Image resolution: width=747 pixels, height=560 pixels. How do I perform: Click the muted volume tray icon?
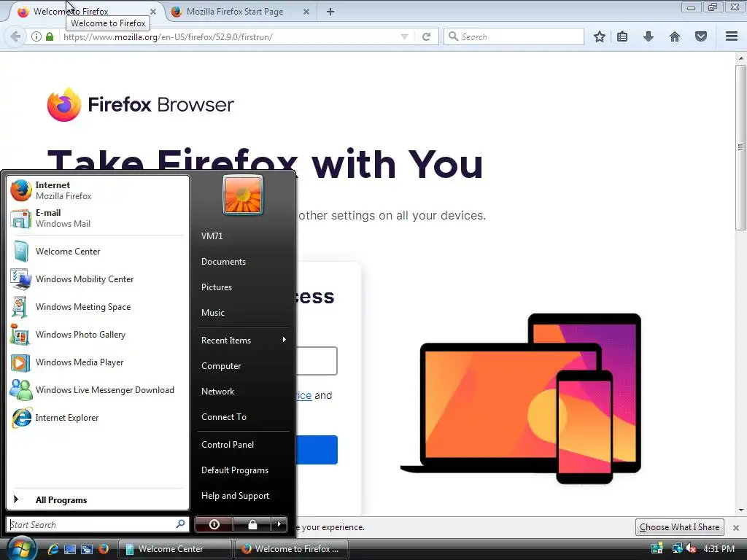(691, 548)
